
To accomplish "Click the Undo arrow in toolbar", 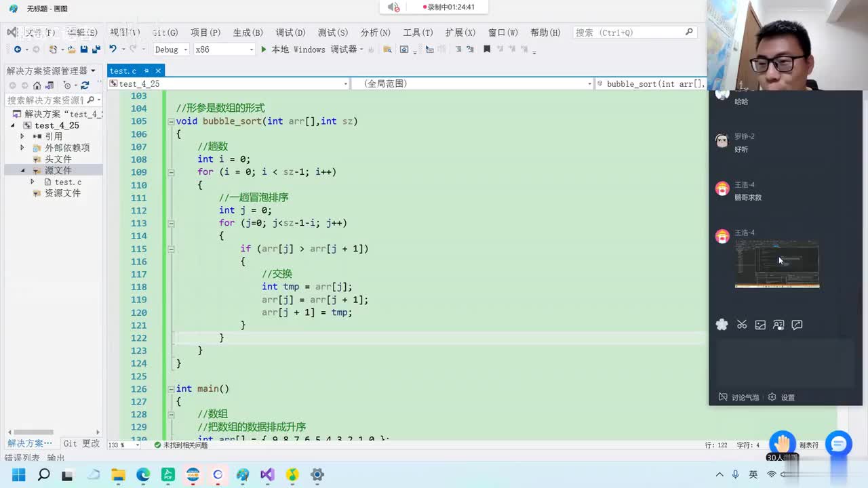I will tap(113, 49).
